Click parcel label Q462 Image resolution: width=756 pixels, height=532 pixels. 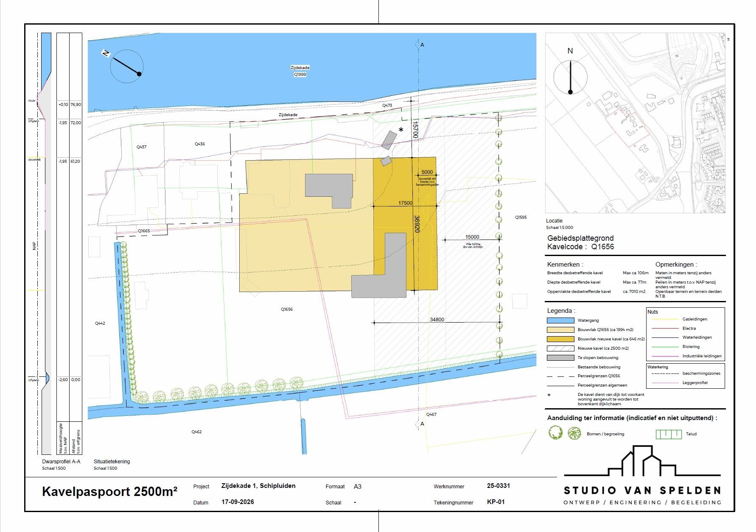(196, 432)
